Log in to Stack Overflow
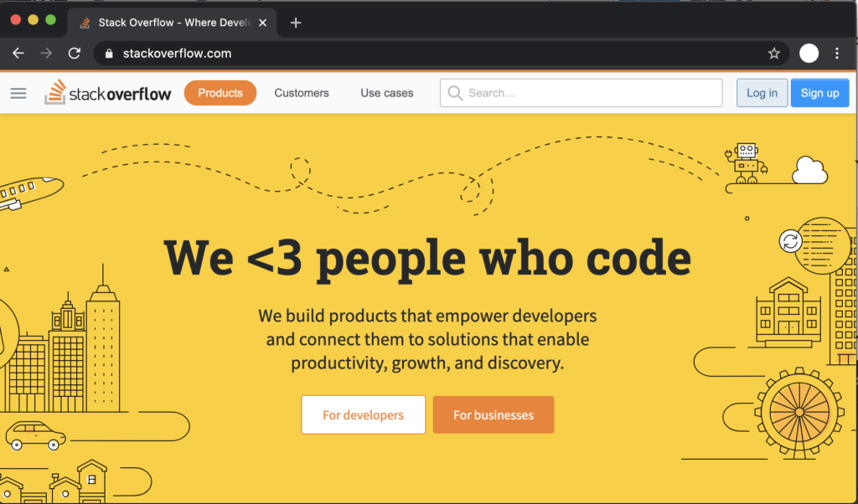The height and width of the screenshot is (504, 858). 761,93
